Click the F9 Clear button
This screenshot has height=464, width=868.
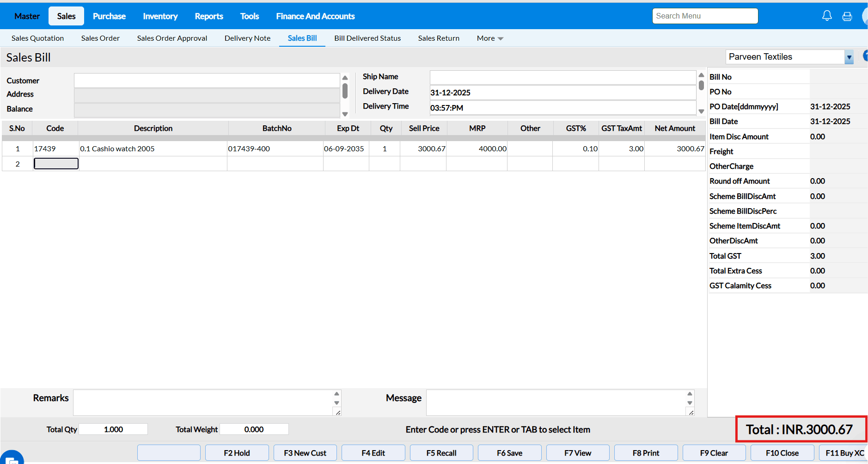pos(714,453)
